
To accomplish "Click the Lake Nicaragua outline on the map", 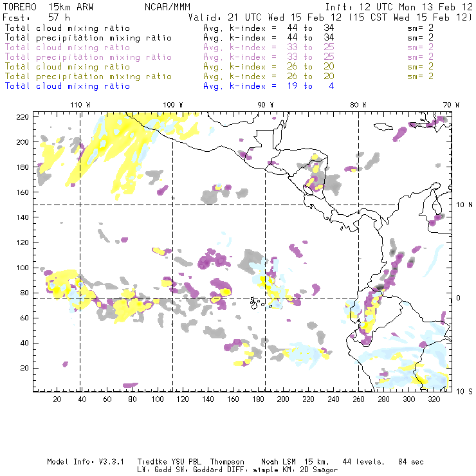I will (308, 190).
